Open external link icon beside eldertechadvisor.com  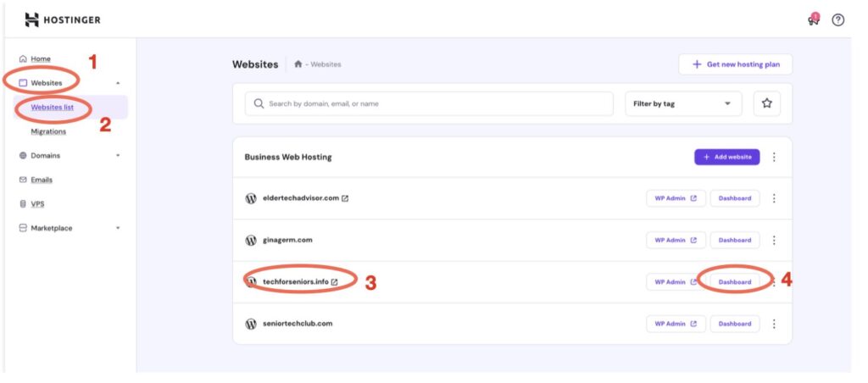[x=345, y=199]
